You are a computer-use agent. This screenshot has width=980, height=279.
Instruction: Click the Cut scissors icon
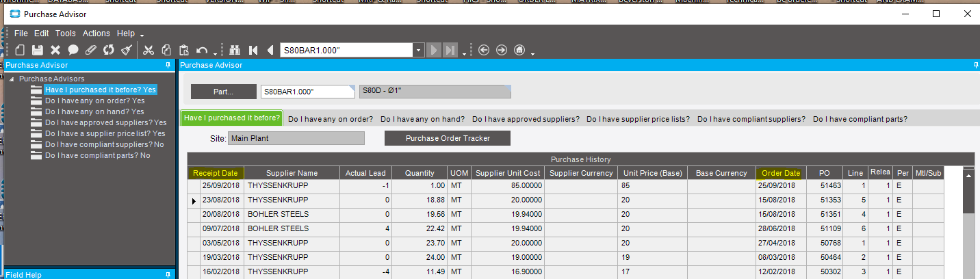(x=148, y=50)
